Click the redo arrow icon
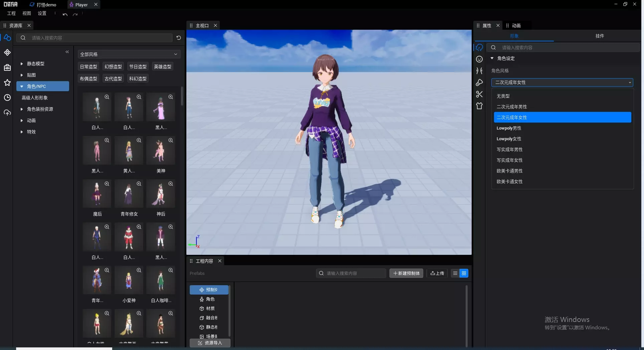 (x=75, y=14)
